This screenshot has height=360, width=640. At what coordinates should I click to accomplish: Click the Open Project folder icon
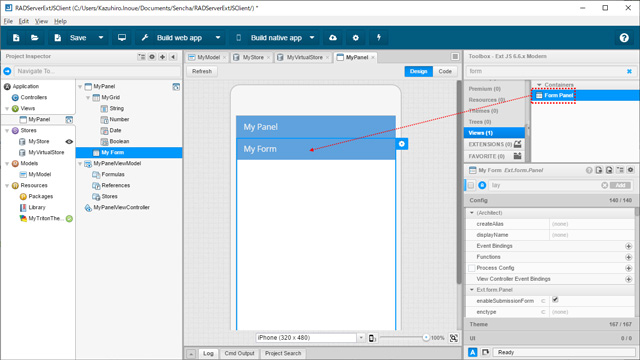[35, 38]
